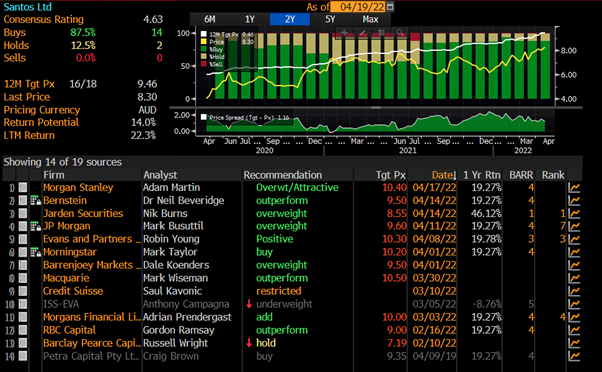The image size is (602, 372).
Task: Check the box for Macquarie row
Action: (23, 278)
